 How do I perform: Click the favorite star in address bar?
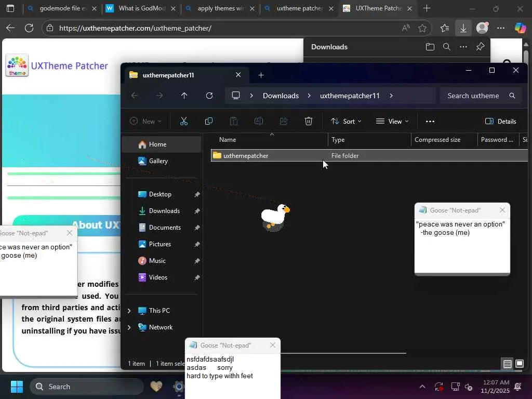(422, 28)
